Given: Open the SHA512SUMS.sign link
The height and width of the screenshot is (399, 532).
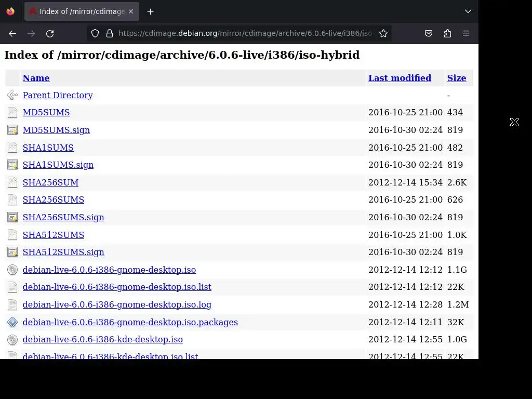Looking at the screenshot, I should 63,252.
